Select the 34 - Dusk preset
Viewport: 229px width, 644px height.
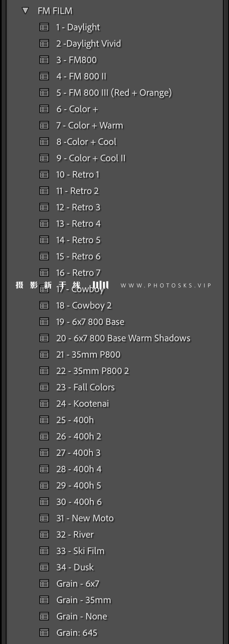pyautogui.click(x=75, y=567)
